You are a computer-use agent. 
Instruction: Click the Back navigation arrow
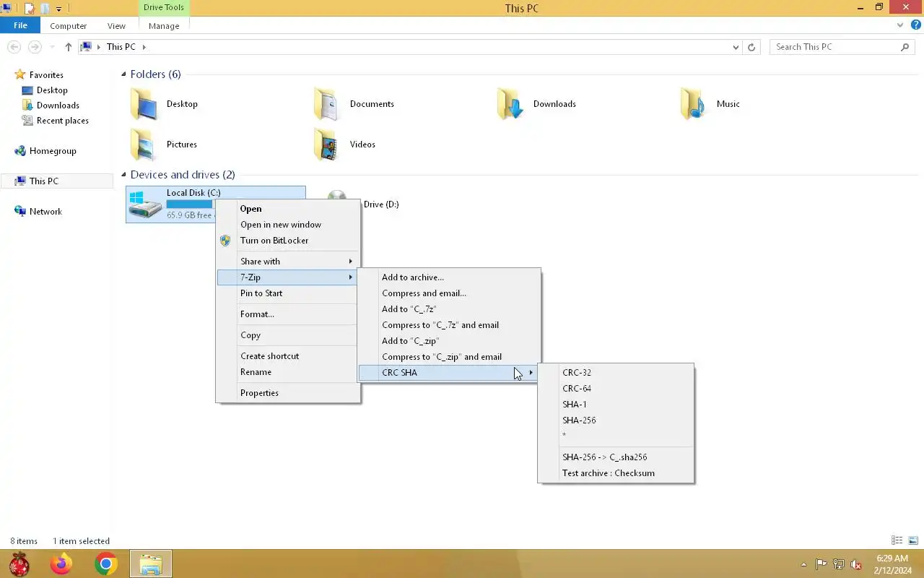coord(14,47)
